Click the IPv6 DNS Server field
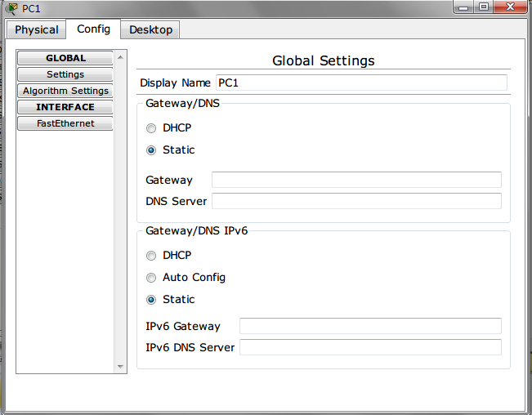Screen dimensions: 532x415 pyautogui.click(x=370, y=347)
